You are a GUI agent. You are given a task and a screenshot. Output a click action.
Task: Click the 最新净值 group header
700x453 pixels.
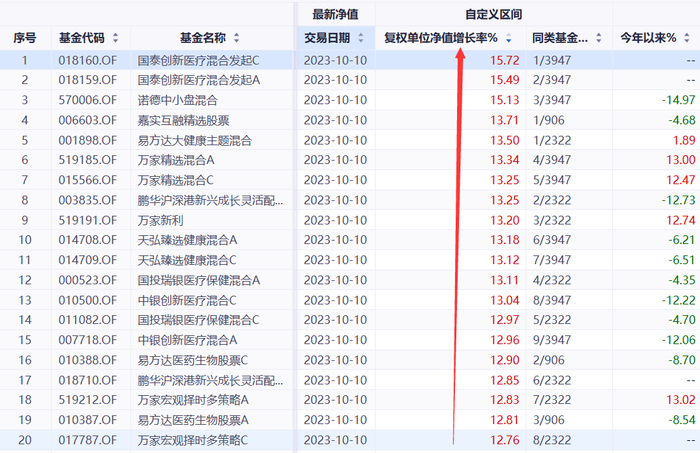(335, 14)
